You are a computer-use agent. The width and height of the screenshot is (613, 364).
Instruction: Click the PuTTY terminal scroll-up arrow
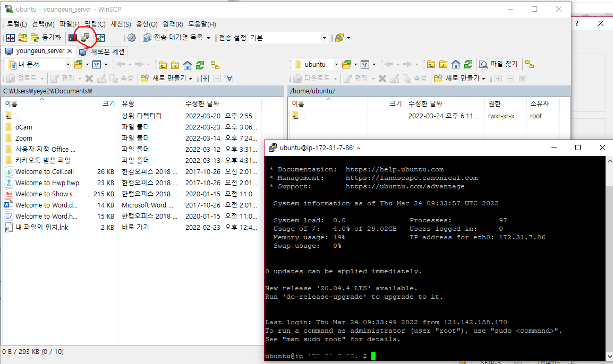[x=609, y=161]
